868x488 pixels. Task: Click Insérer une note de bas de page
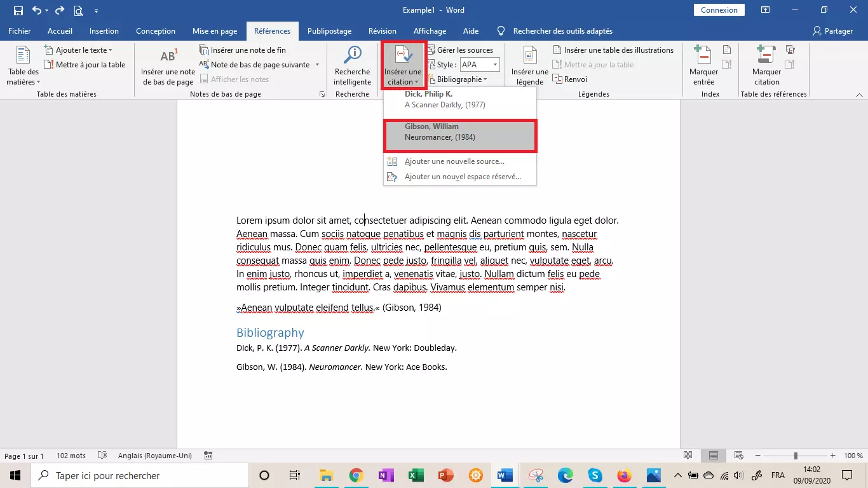(168, 67)
